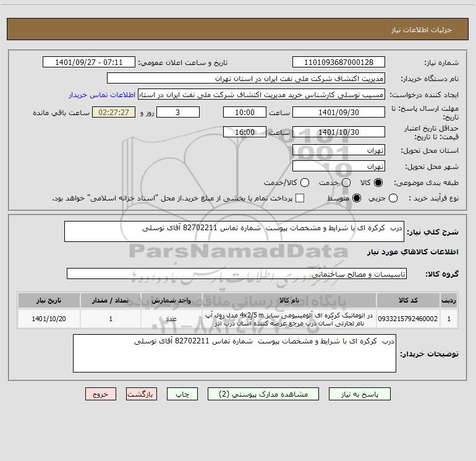Click the remaining days field showing 3
Image resolution: width=476 pixels, height=461 pixels.
pyautogui.click(x=178, y=112)
